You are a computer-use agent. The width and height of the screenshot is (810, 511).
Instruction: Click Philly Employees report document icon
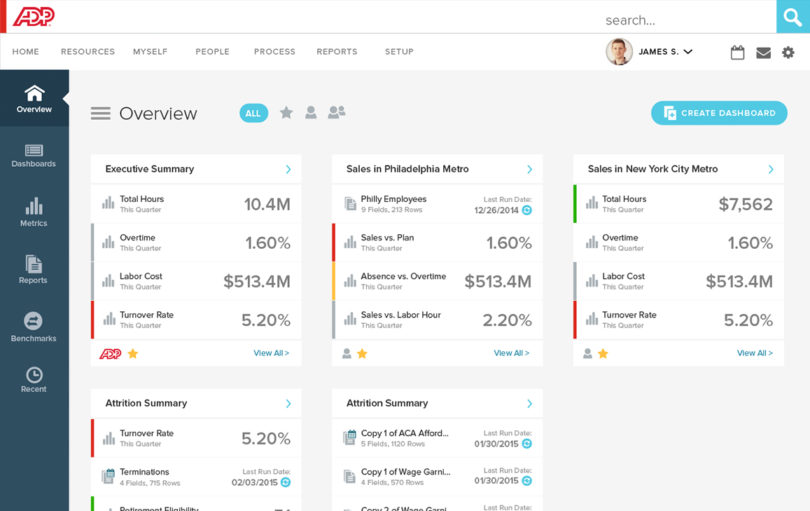(350, 204)
